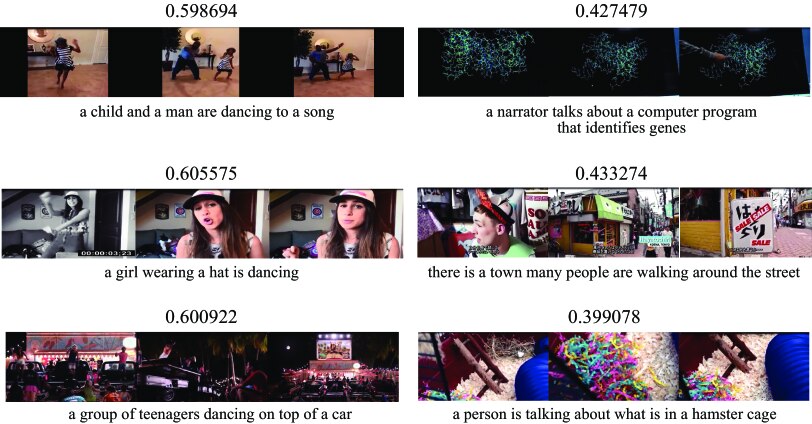
Task: Click the score 0.605575 label
Action: click(201, 173)
